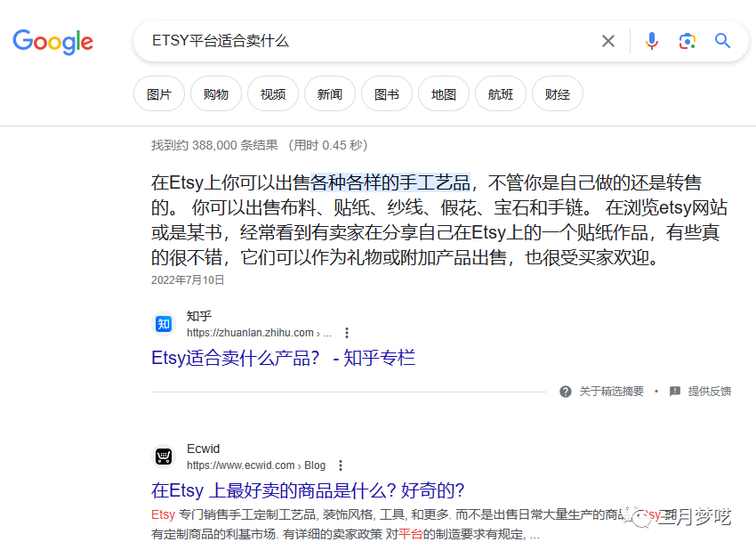
Task: Click the 提供反馈 feedback icon
Action: click(675, 392)
